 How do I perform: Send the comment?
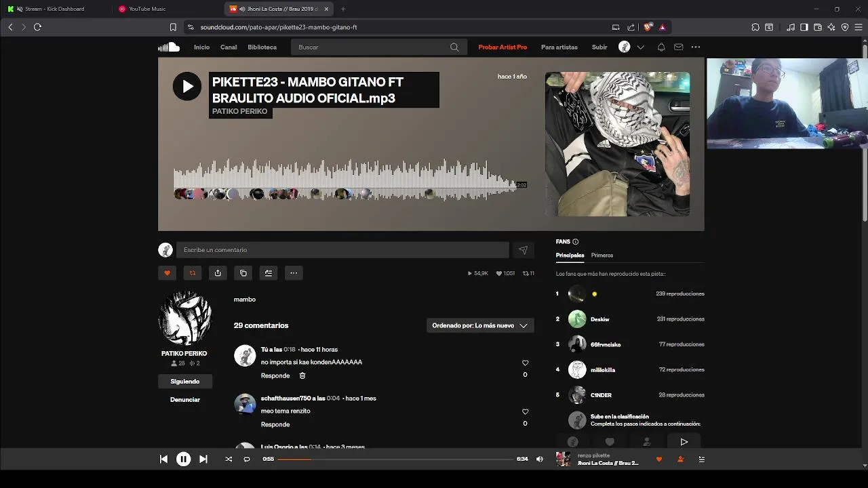click(523, 250)
